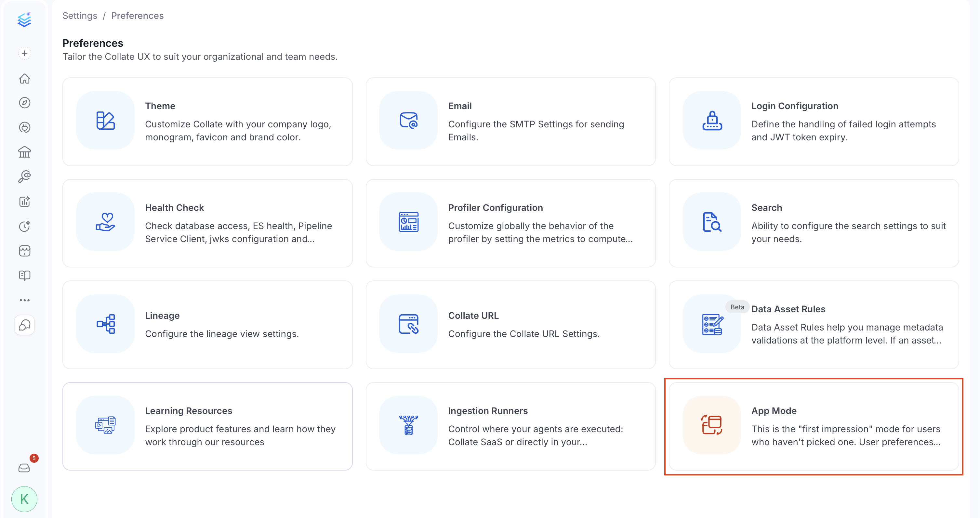980x518 pixels.
Task: Click "Data Asset Rules help you manage" description
Action: point(847,334)
